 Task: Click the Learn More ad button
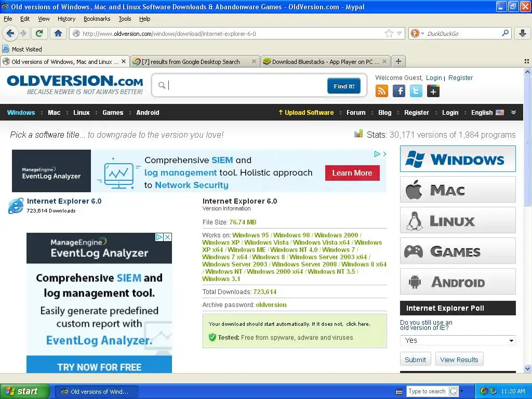pos(352,172)
